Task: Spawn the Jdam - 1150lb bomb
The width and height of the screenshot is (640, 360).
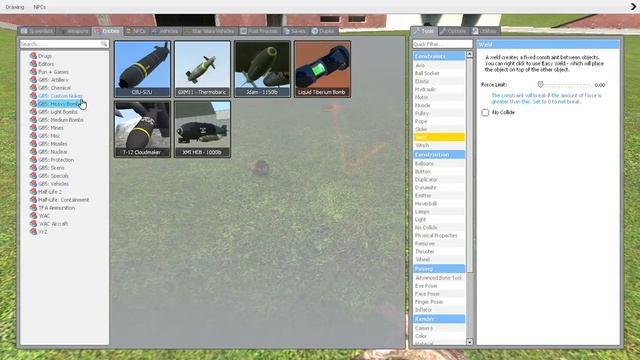Action: click(262, 69)
